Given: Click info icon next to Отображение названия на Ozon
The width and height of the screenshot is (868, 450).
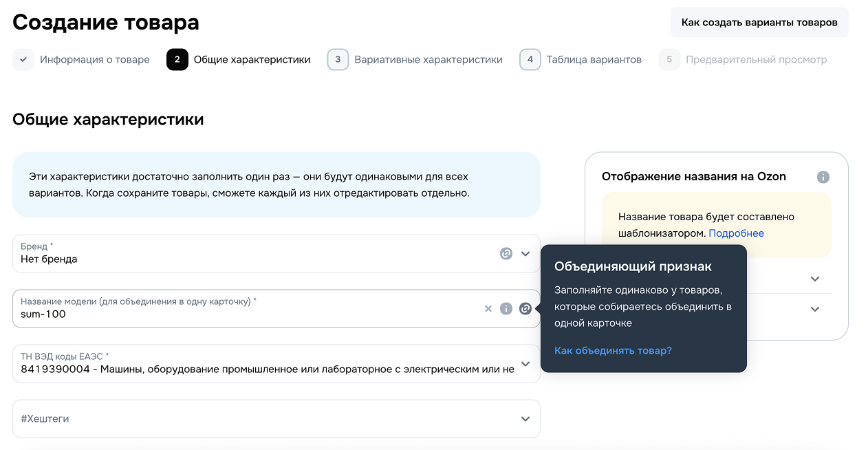Looking at the screenshot, I should (823, 177).
